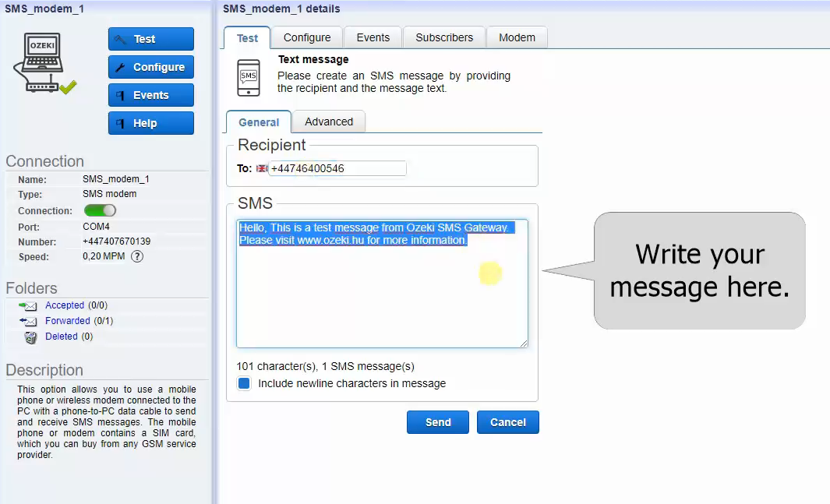Send the SMS message

(x=438, y=422)
